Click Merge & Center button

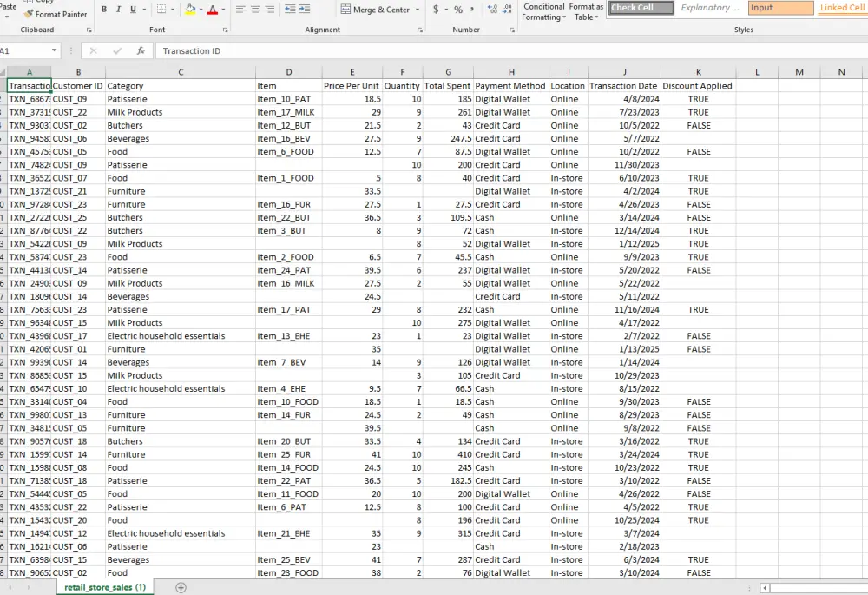[x=375, y=10]
